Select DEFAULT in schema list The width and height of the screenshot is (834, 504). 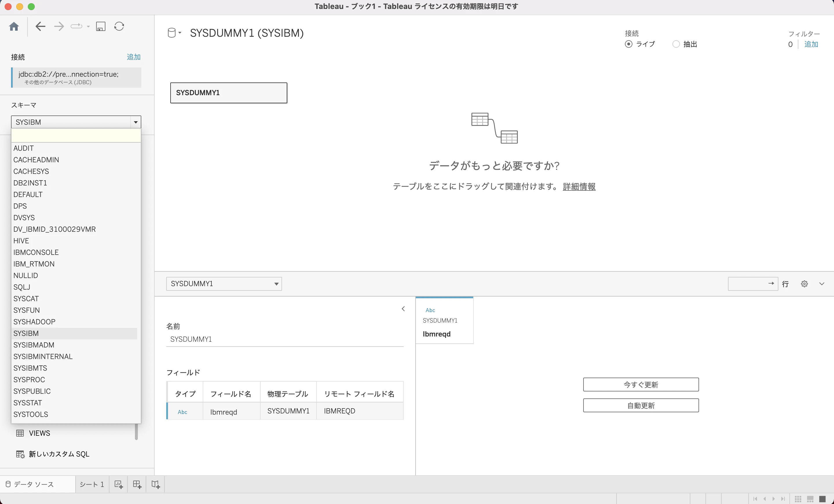coord(75,194)
